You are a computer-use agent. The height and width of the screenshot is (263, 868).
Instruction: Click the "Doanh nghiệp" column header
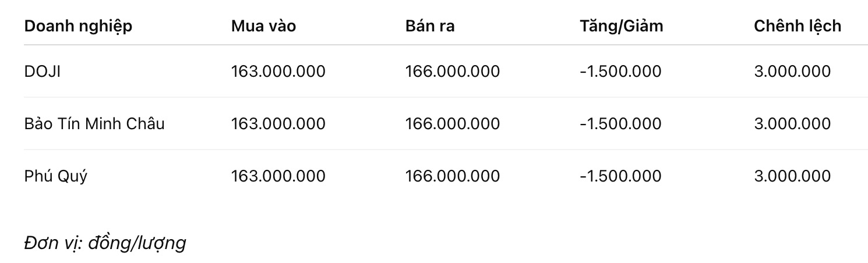click(x=78, y=26)
